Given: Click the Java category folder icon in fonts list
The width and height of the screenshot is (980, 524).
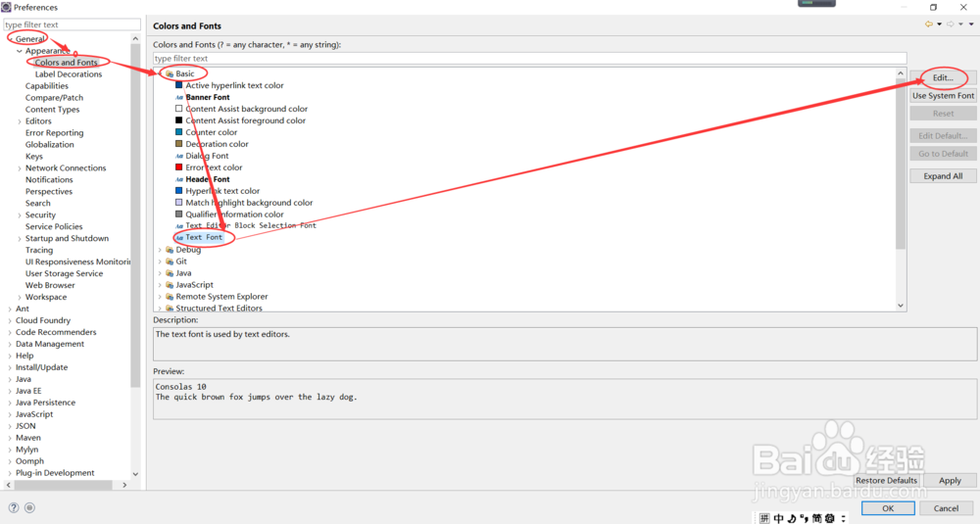Looking at the screenshot, I should click(x=170, y=273).
